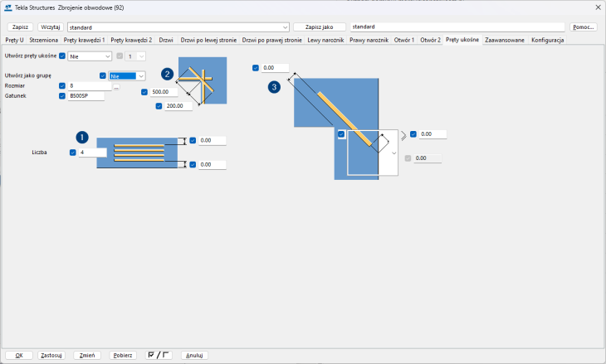
Task: Switch to the Otwór 2 tab
Action: pyautogui.click(x=430, y=40)
